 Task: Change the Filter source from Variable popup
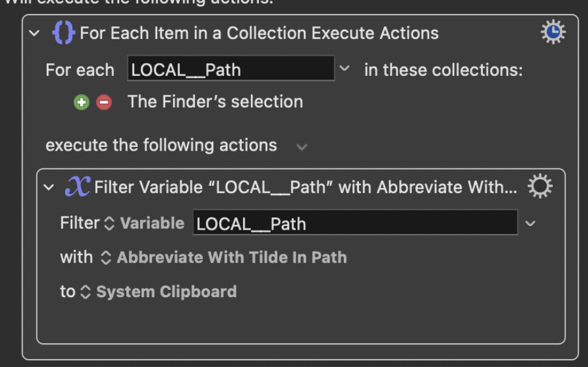point(145,223)
